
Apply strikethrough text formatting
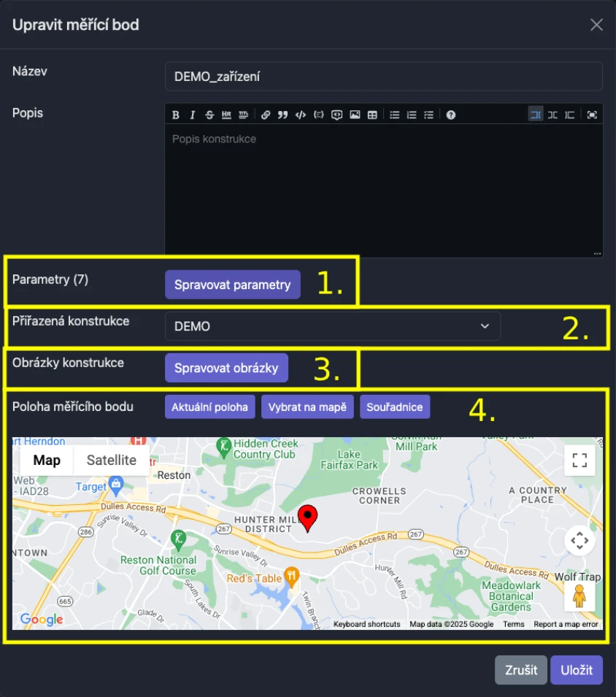[x=209, y=115]
